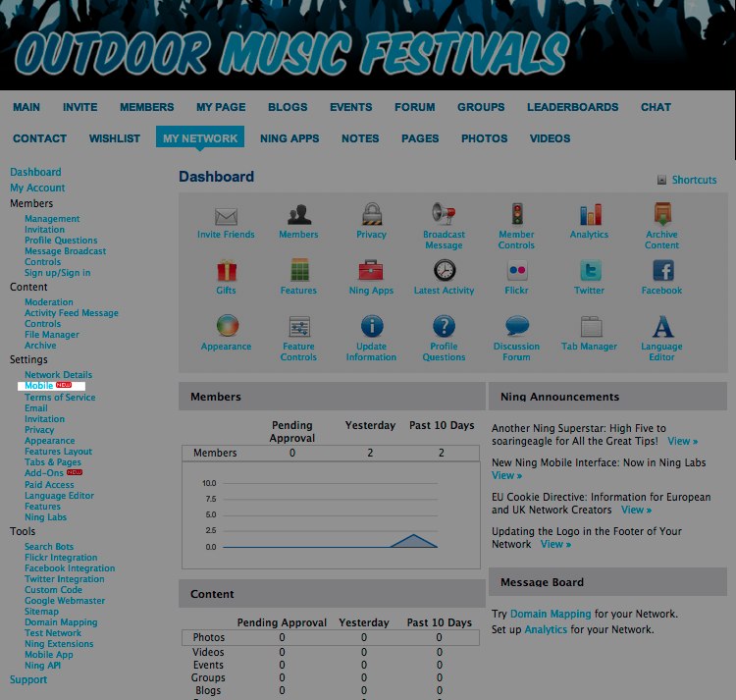Viewport: 736px width, 700px height.
Task: Open the Moderation link under Content
Action: [49, 301]
